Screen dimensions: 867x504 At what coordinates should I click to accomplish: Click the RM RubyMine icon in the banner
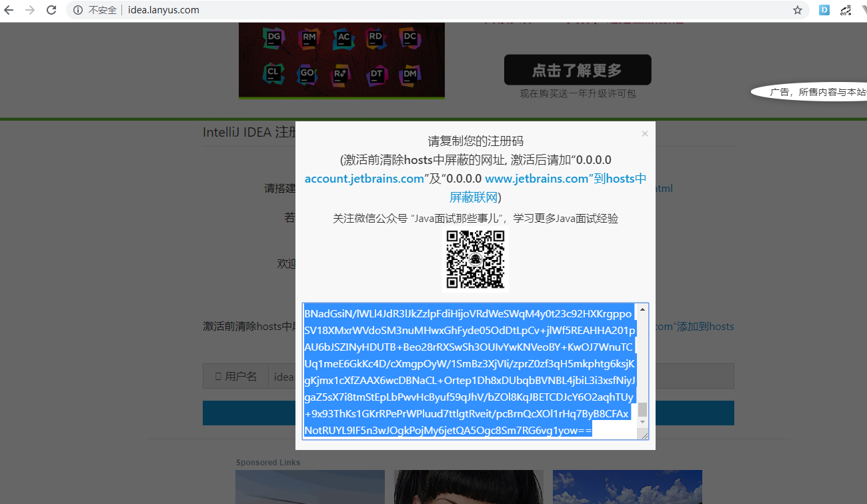click(x=309, y=38)
